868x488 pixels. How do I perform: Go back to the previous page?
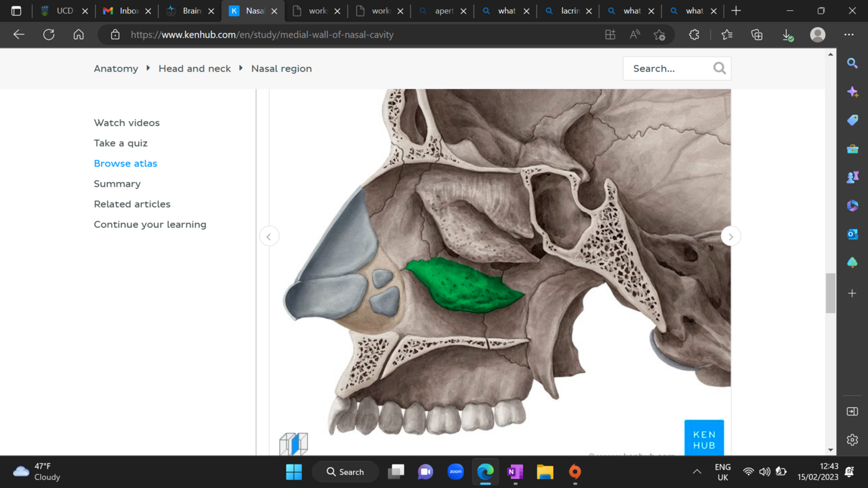pyautogui.click(x=19, y=34)
